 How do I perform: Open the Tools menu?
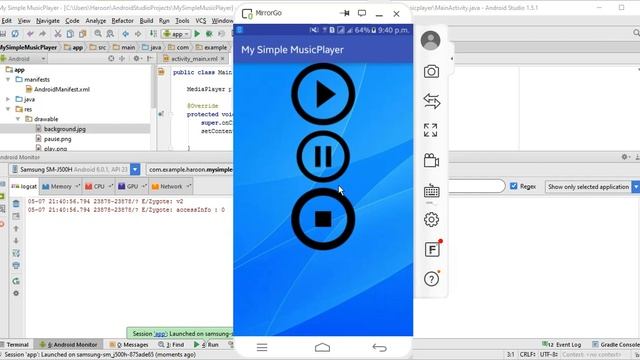(182, 20)
